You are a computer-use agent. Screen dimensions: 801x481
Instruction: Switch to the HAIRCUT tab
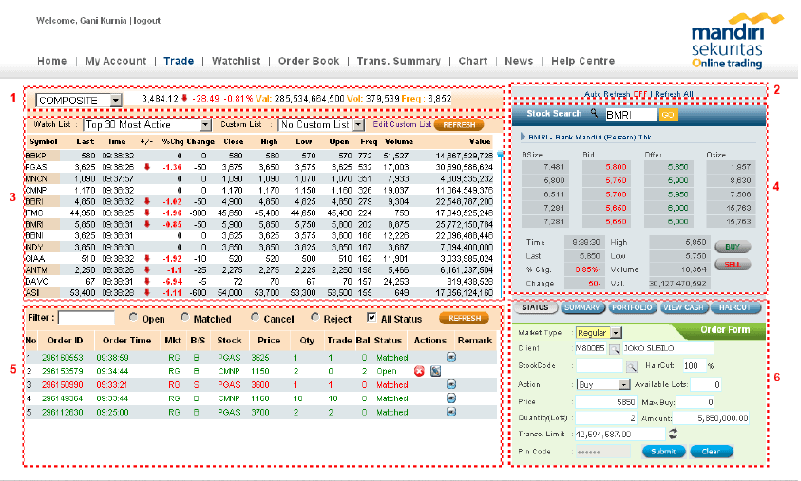(736, 307)
